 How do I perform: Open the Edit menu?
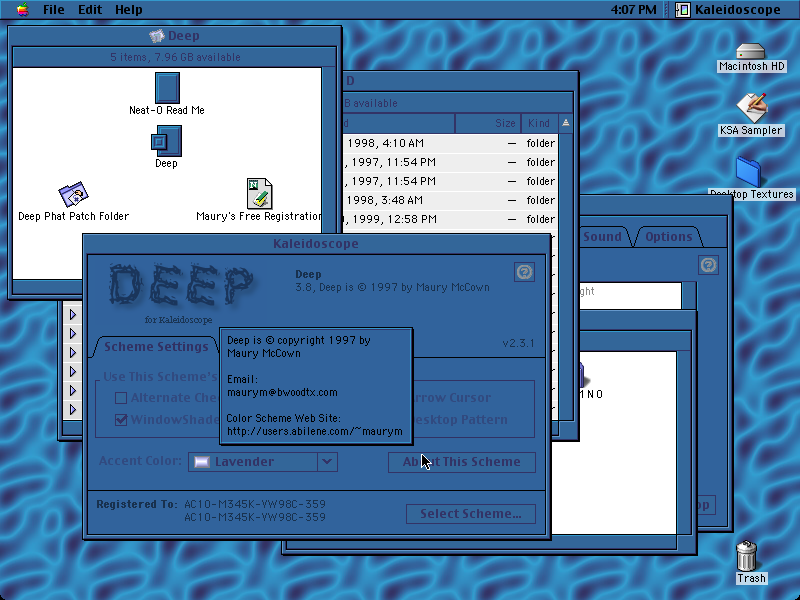click(x=90, y=9)
